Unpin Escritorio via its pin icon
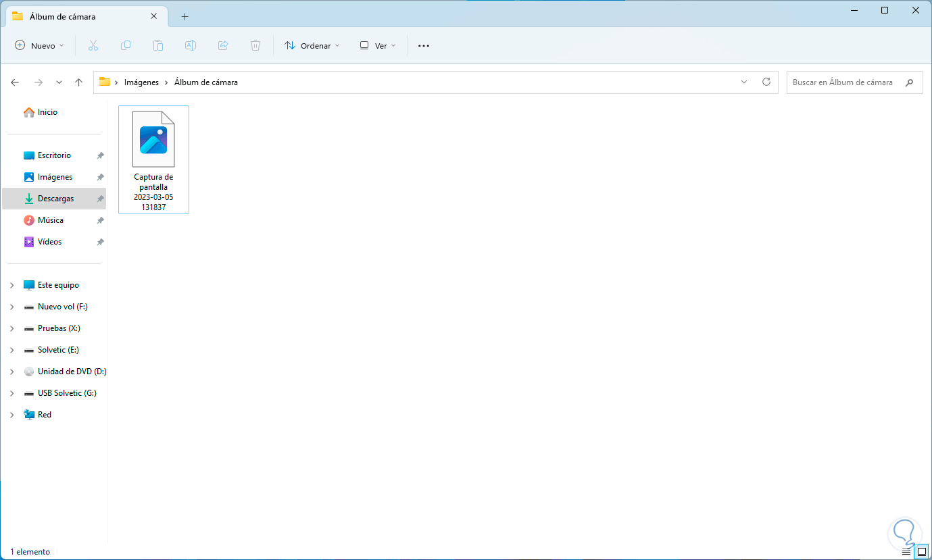Image resolution: width=932 pixels, height=560 pixels. click(x=100, y=155)
